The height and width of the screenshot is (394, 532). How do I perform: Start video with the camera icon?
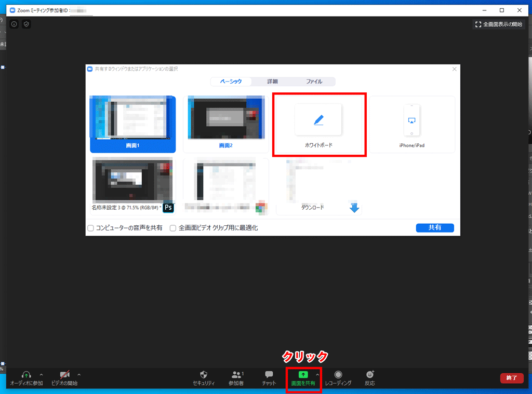click(x=64, y=374)
